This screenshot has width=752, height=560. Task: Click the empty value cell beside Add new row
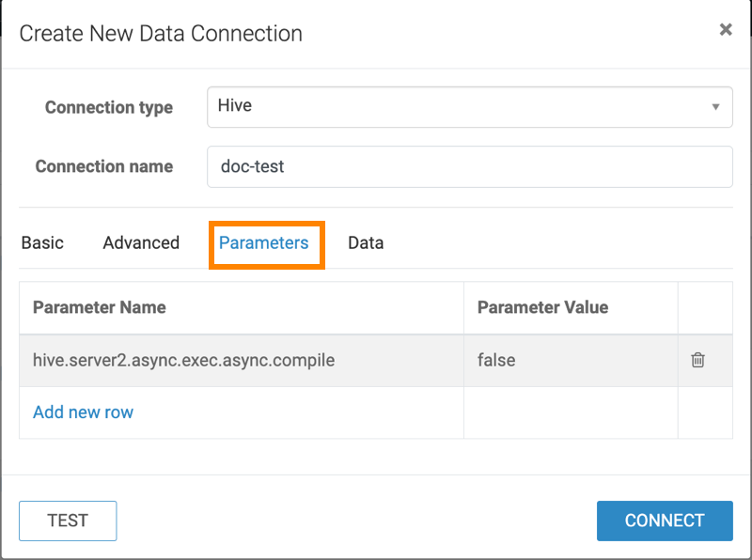(x=570, y=412)
